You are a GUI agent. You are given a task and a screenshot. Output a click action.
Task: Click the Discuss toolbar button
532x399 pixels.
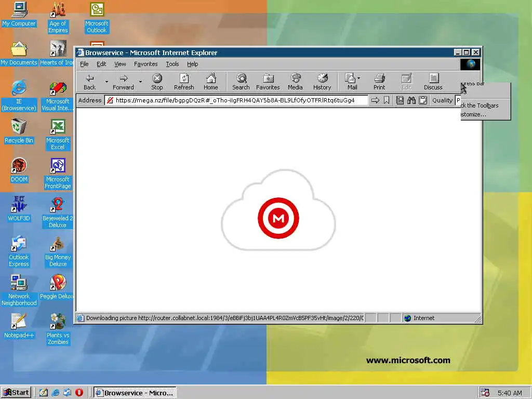[433, 82]
